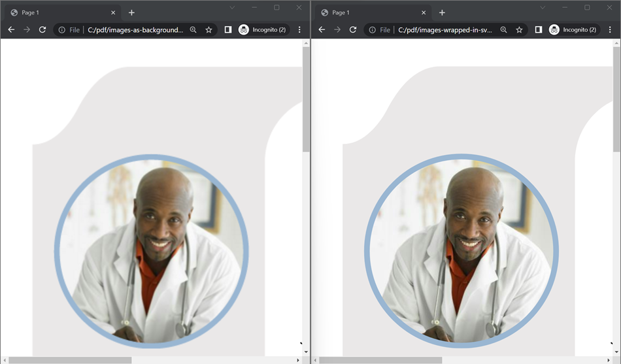
Task: Open a new tab in the right window
Action: tap(442, 12)
